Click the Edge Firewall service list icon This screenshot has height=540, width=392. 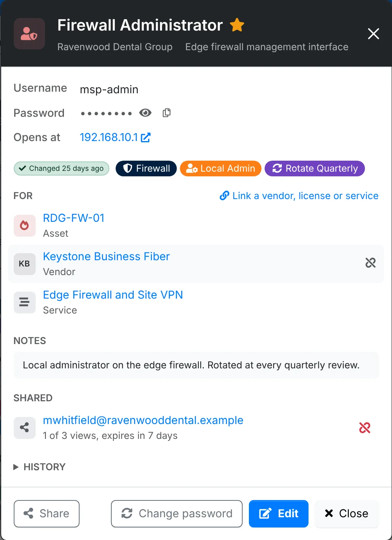click(25, 303)
